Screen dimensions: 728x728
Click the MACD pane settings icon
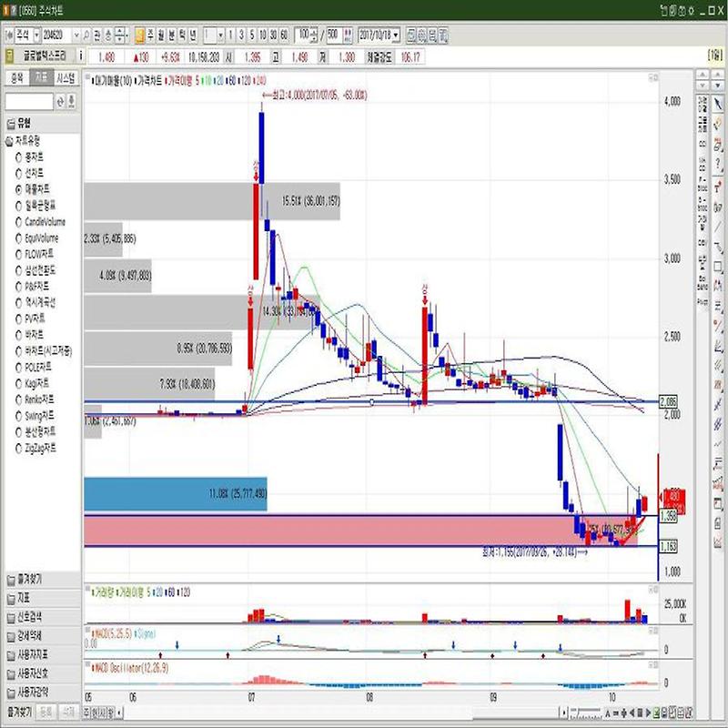click(x=653, y=631)
